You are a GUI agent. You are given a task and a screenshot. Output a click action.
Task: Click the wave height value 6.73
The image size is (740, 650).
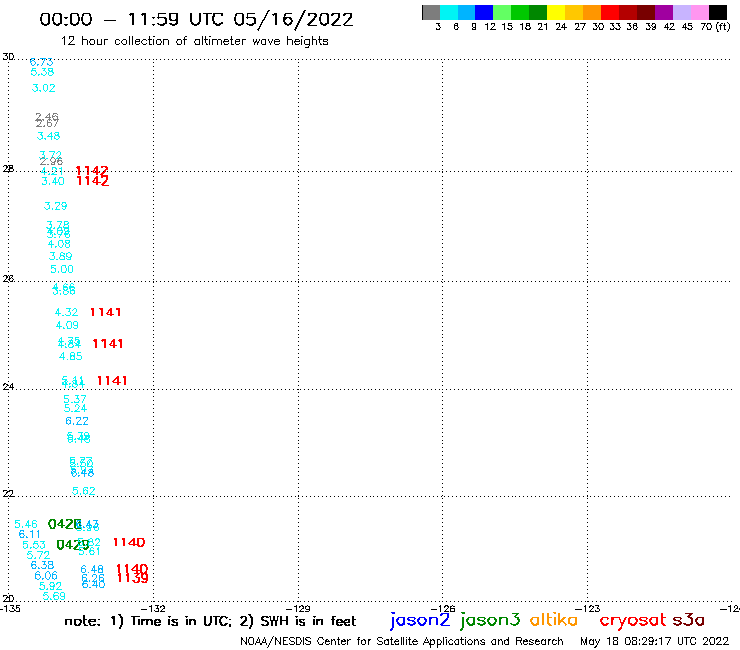click(x=41, y=62)
